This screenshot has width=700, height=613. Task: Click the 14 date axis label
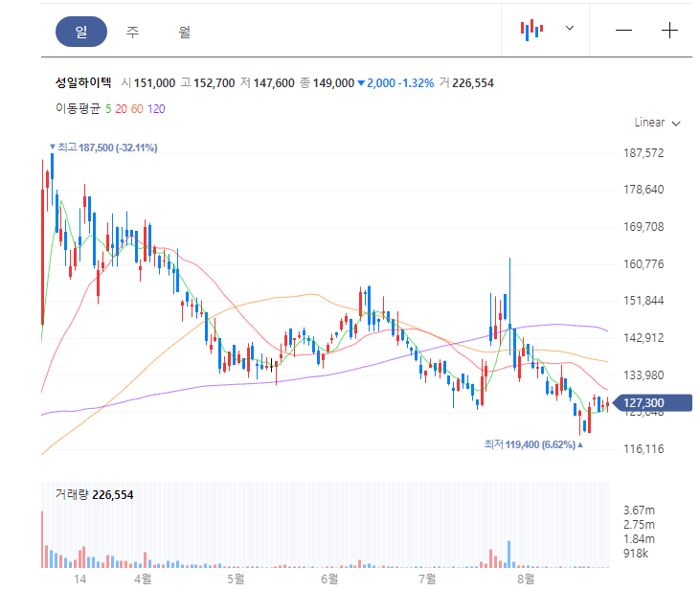point(79,579)
